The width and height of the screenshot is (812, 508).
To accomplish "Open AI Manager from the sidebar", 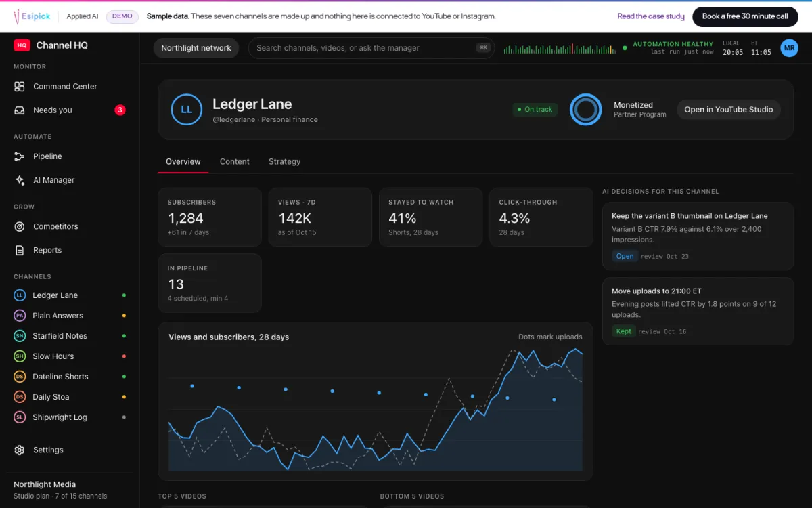I will [70, 180].
